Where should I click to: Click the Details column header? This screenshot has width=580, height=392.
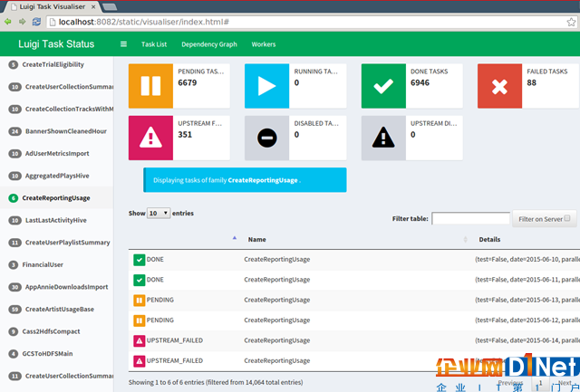(x=489, y=239)
